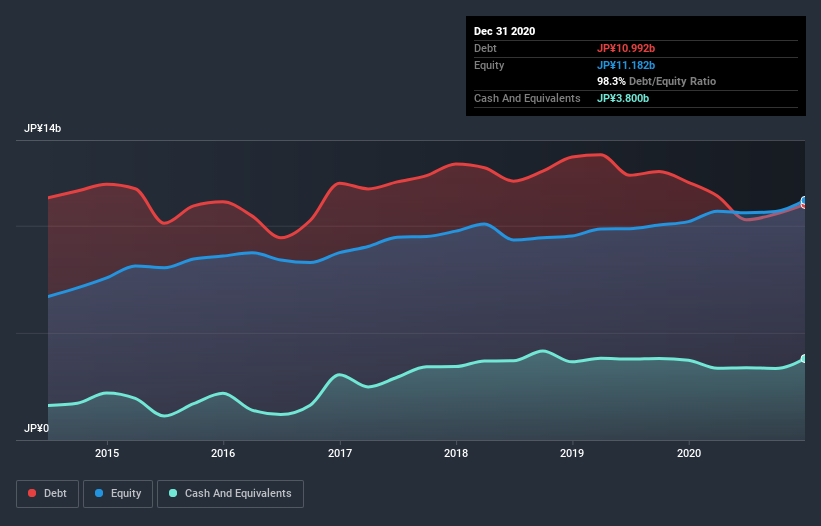
Task: Select the 2019 x-axis label
Action: tap(572, 453)
